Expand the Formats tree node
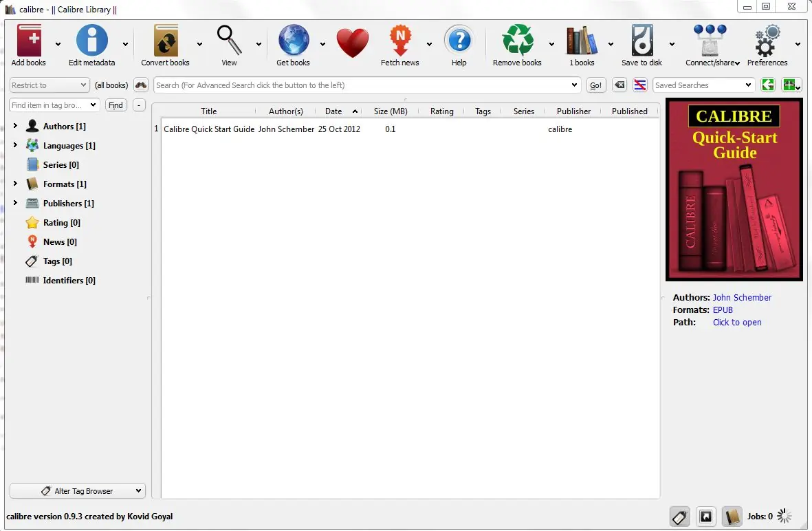 click(x=16, y=184)
